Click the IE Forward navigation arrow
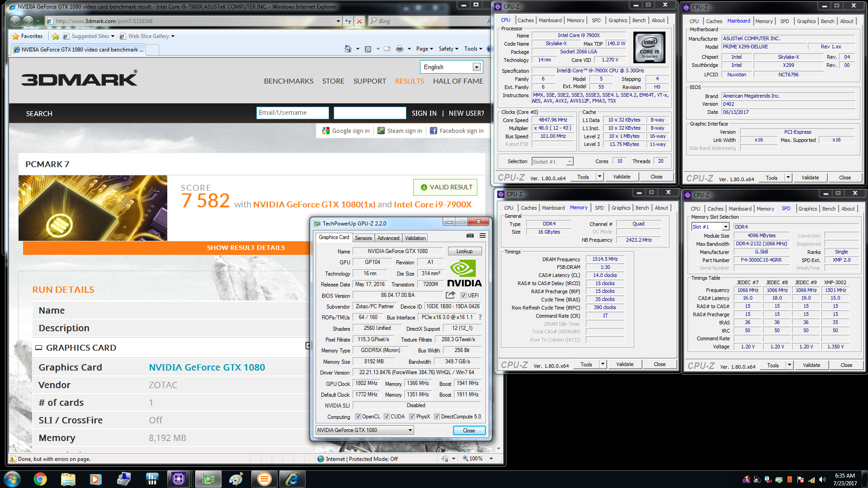 (x=28, y=21)
